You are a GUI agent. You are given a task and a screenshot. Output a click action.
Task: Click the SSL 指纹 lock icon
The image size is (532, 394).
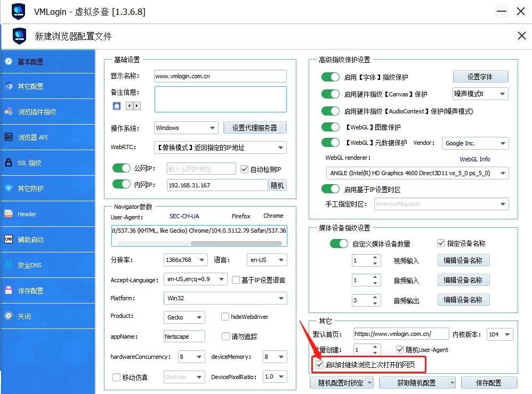point(9,163)
